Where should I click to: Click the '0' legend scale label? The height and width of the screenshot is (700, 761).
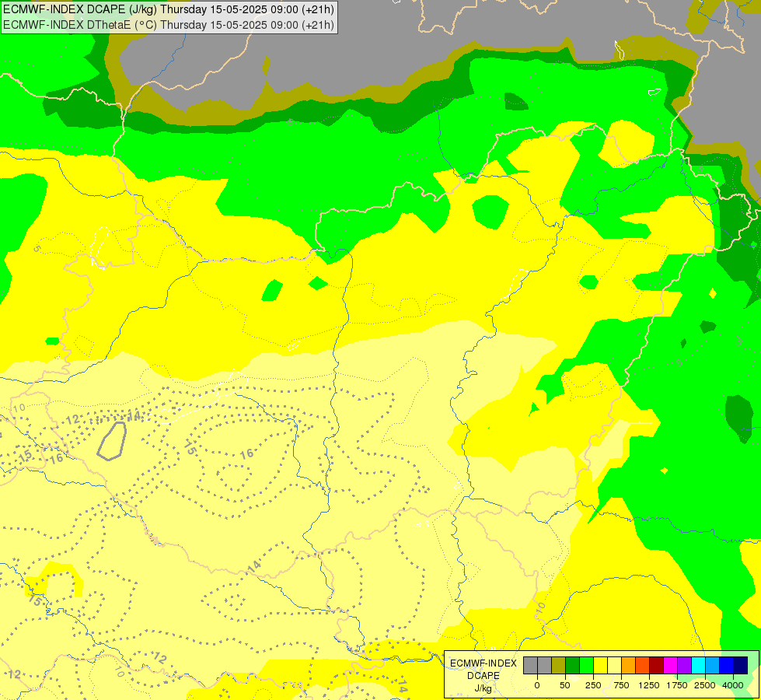click(x=537, y=685)
